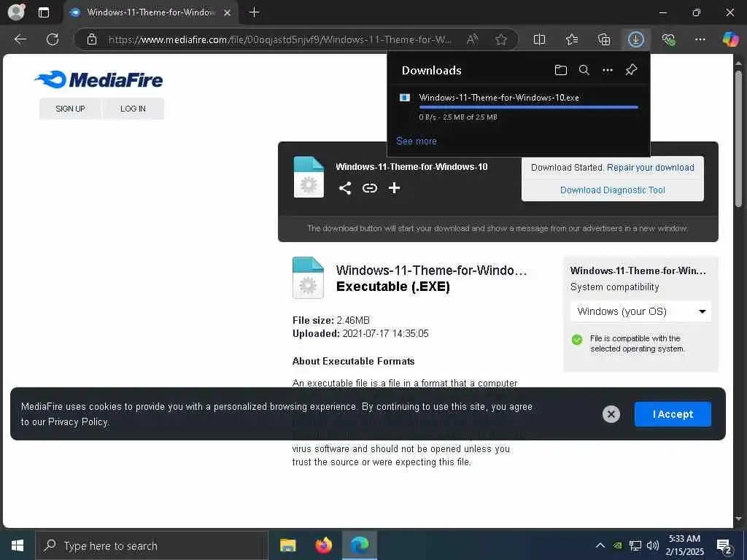747x560 pixels.
Task: Click scrollbar down arrow
Action: click(x=738, y=519)
